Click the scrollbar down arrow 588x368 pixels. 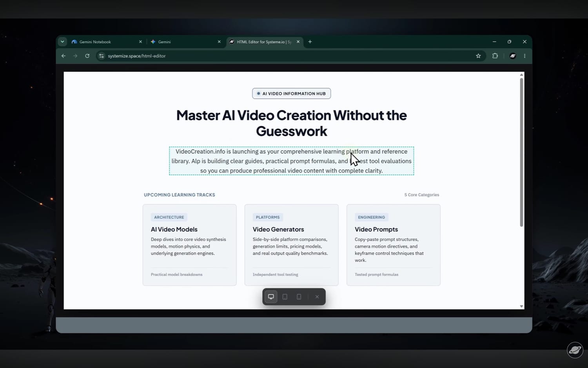click(x=521, y=306)
